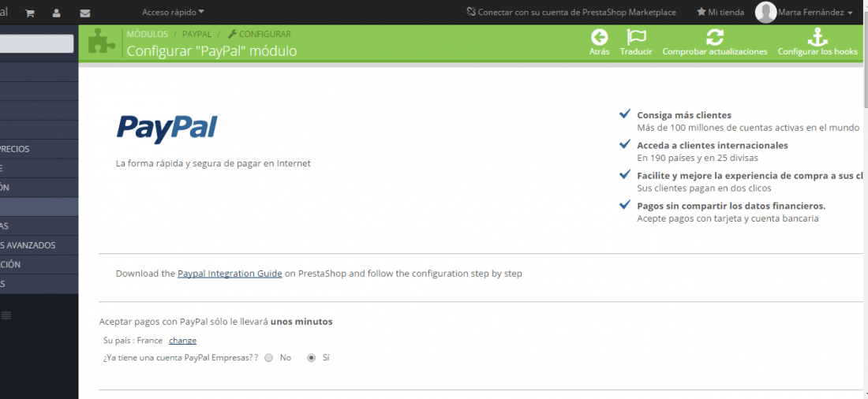868x399 pixels.
Task: Click the user avatar picture
Action: [x=765, y=12]
